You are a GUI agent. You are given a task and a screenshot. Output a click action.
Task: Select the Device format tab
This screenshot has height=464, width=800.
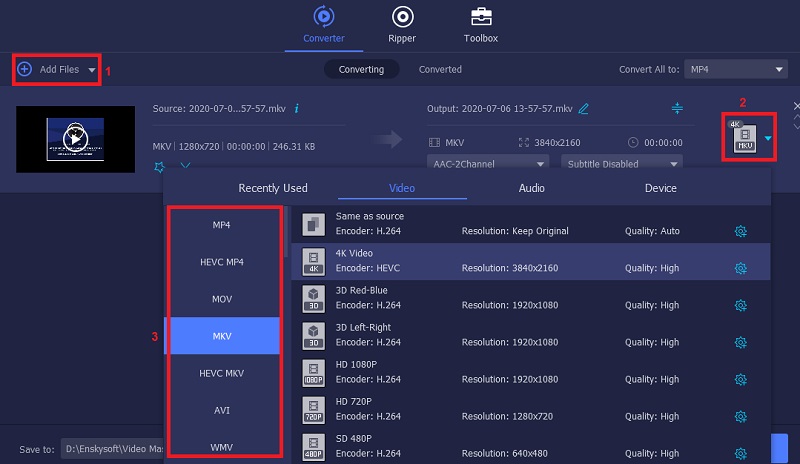tap(661, 188)
